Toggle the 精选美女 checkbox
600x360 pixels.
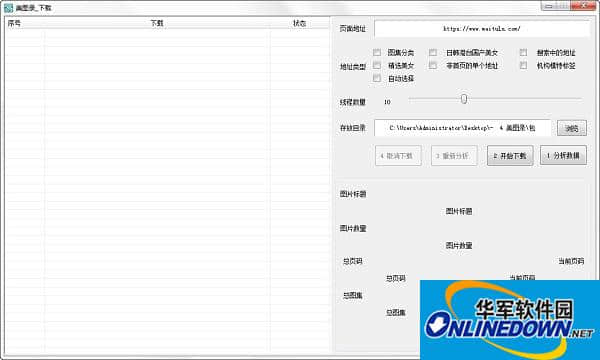click(377, 65)
